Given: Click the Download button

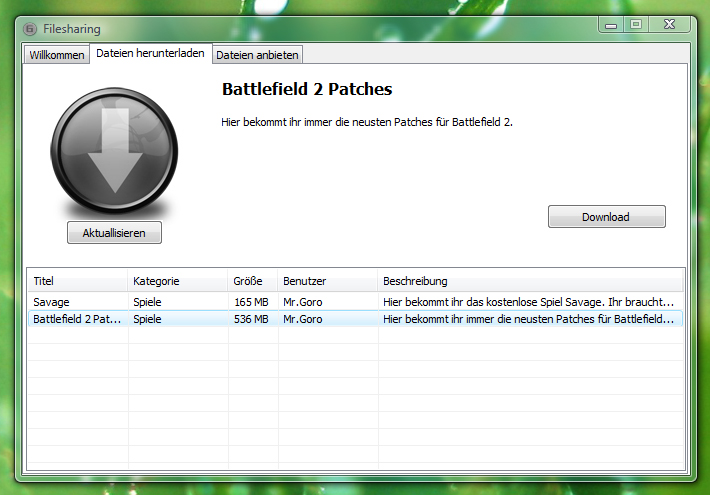Looking at the screenshot, I should click(x=606, y=217).
